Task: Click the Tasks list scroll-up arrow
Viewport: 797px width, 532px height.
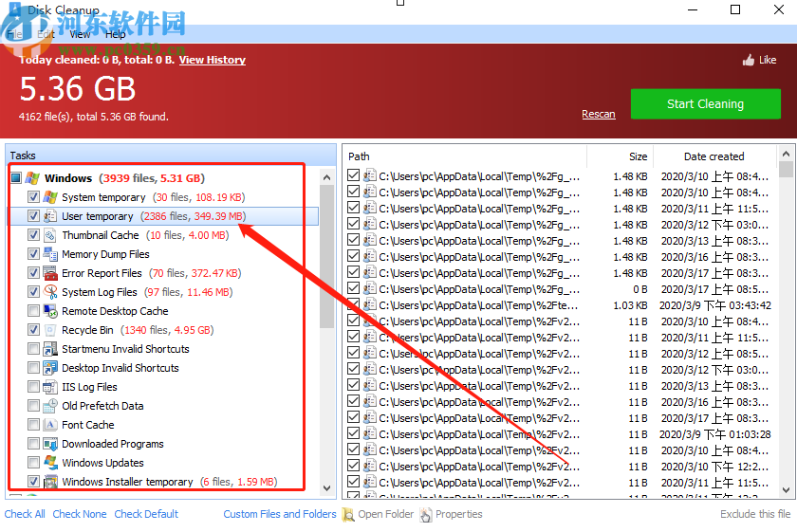Action: [x=326, y=177]
